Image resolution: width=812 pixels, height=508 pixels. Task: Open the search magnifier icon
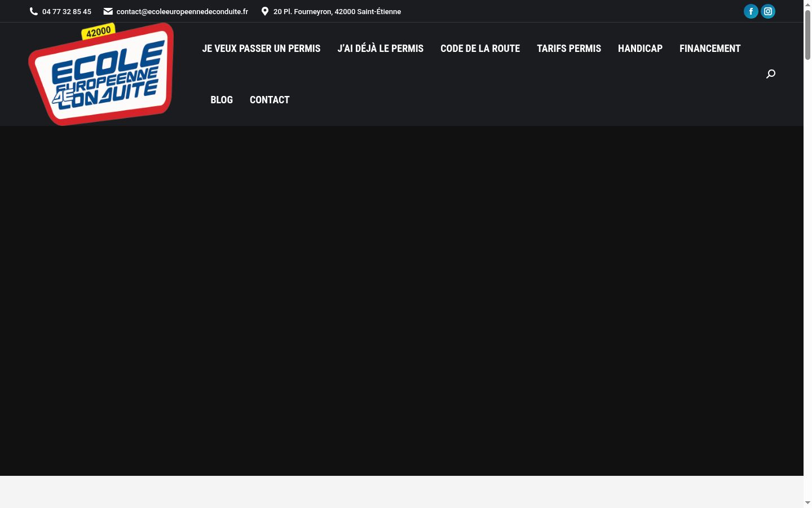pyautogui.click(x=771, y=74)
